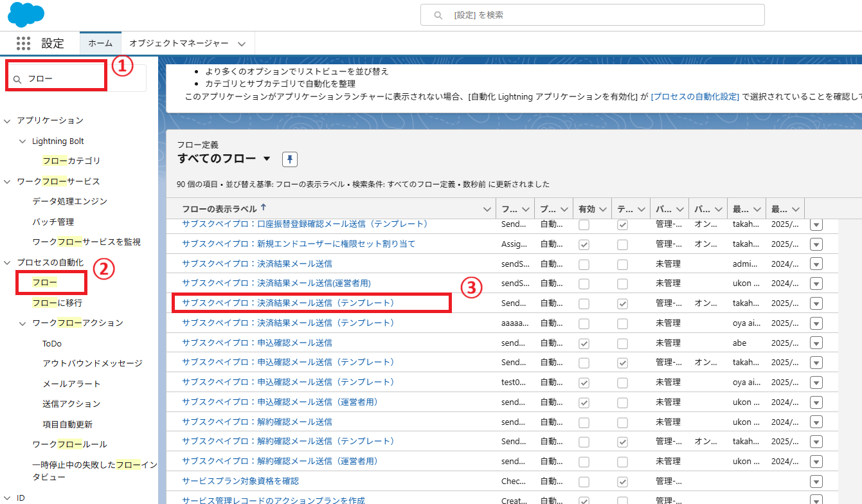The image size is (862, 504).
Task: Toggle template checkbox for 口座振替登録確認メール送信（テンプレート）
Action: 622,224
